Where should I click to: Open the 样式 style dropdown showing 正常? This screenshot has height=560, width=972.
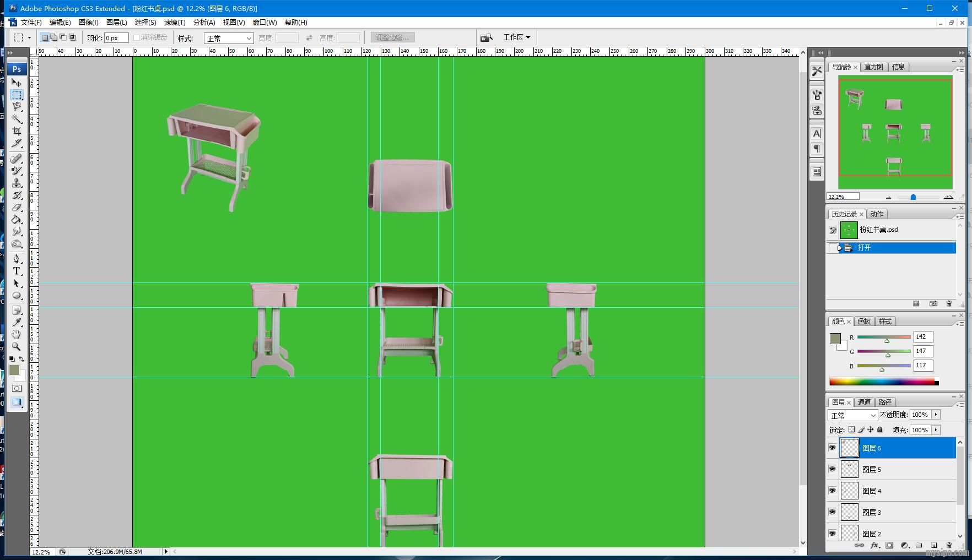(x=229, y=38)
